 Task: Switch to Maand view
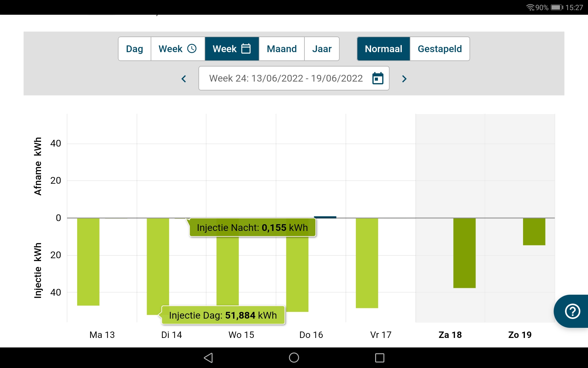tap(281, 49)
